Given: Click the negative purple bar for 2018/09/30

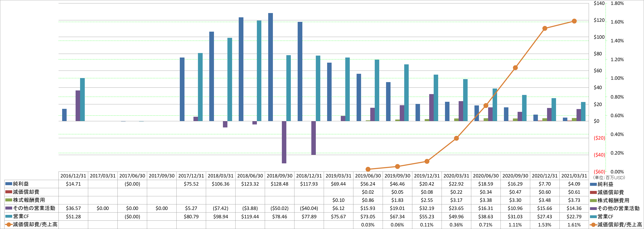Looking at the screenshot, I should pos(284,142).
